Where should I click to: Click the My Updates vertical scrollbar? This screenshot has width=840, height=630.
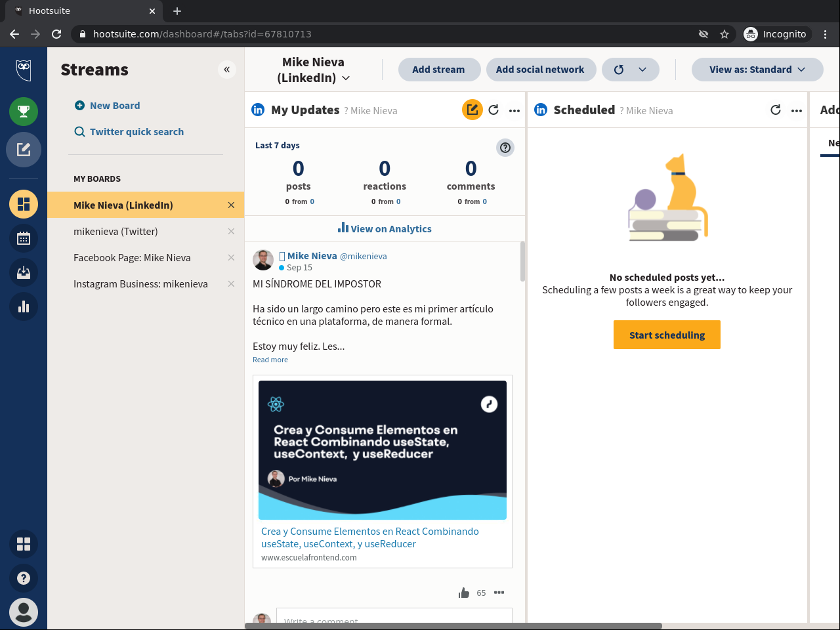coord(522,261)
